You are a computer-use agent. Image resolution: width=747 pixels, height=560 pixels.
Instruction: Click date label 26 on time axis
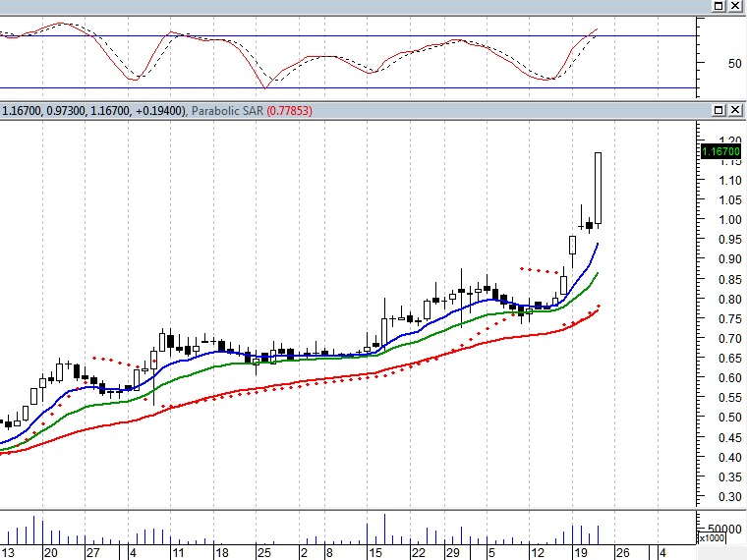tap(622, 553)
